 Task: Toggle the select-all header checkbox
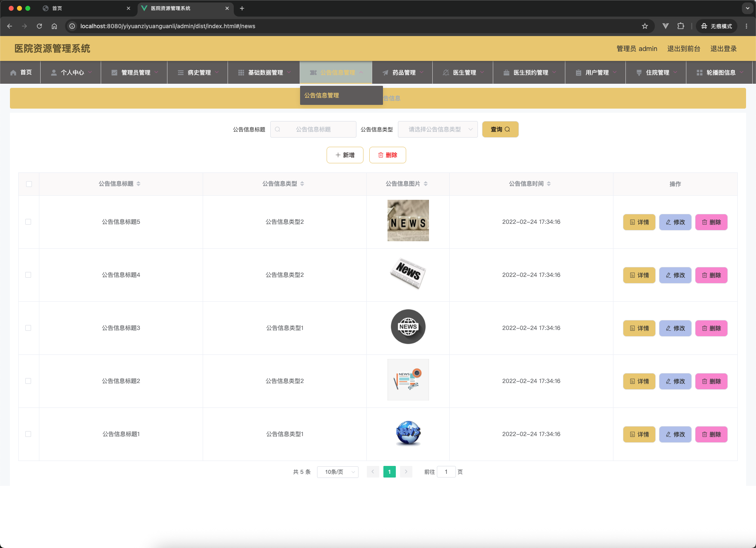(x=29, y=184)
